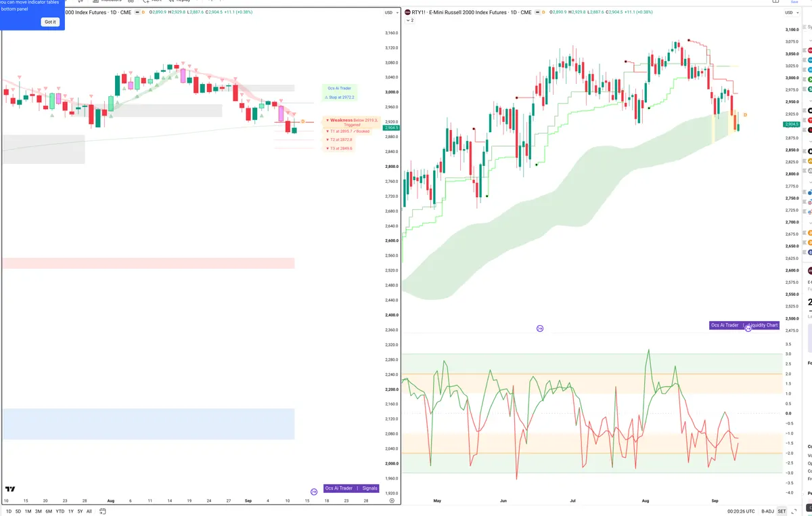Screen dimensions: 812x516
Task: Select the 1Y time range
Action: 71,511
